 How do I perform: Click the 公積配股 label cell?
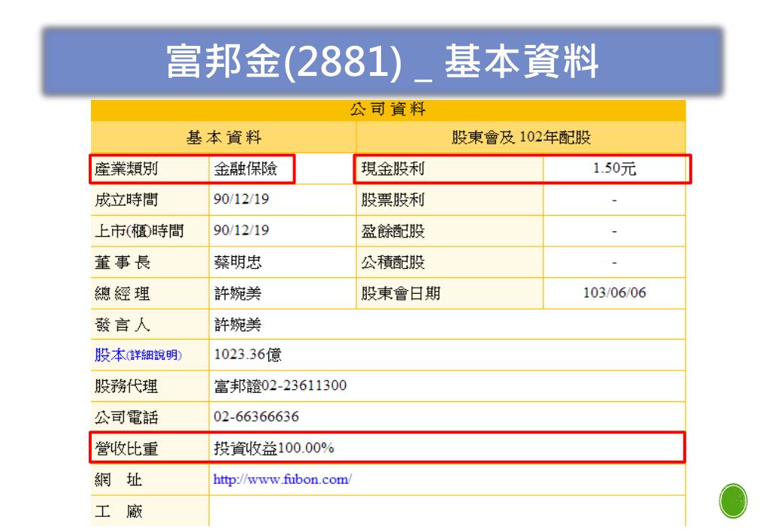pyautogui.click(x=450, y=262)
